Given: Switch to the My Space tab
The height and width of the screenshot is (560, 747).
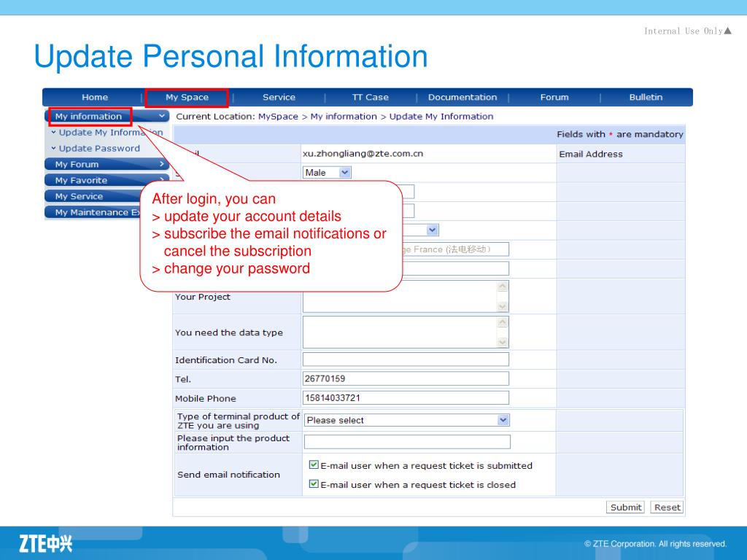Looking at the screenshot, I should (187, 97).
